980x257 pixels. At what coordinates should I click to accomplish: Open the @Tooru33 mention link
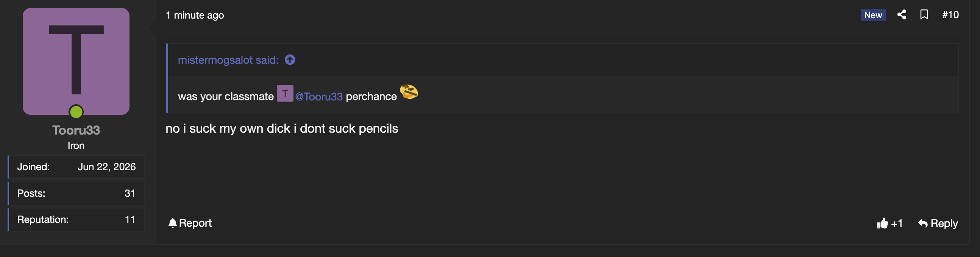click(x=319, y=97)
